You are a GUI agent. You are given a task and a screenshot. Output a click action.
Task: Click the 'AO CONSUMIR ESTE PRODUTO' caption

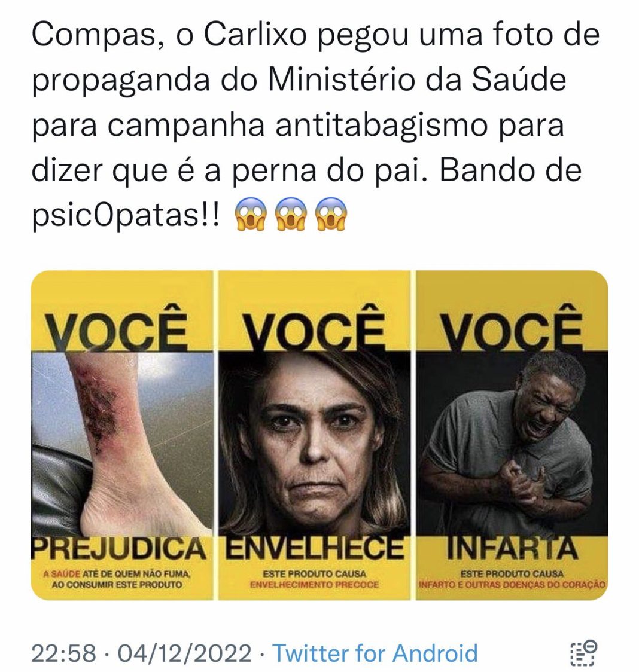click(117, 585)
